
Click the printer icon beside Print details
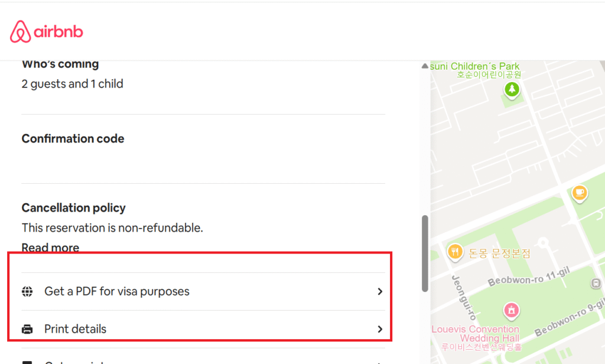click(x=27, y=329)
